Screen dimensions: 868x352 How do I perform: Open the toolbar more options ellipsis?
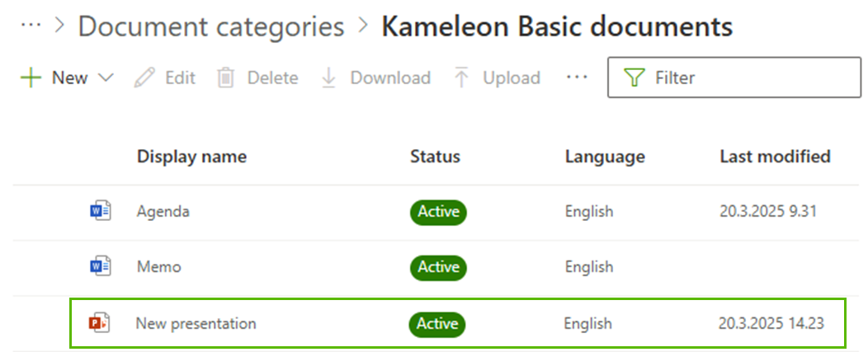(576, 77)
